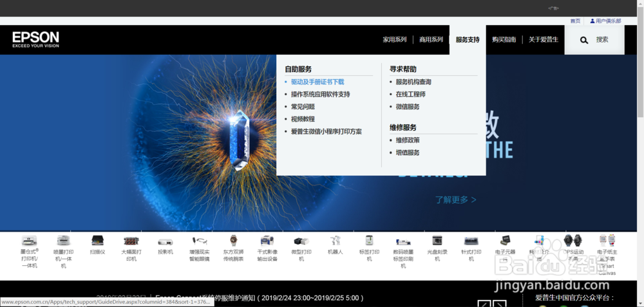644x307 pixels.
Task: Click the magnifier search icon
Action: point(584,40)
